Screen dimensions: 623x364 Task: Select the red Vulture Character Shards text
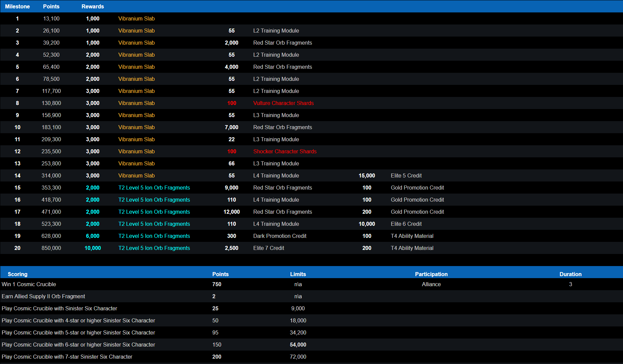click(x=283, y=103)
